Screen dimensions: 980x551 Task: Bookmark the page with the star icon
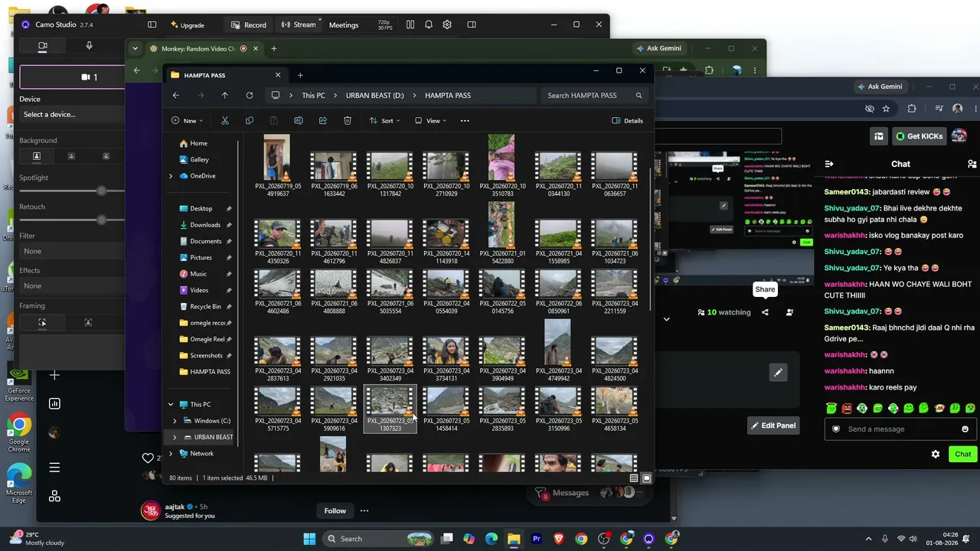click(x=887, y=109)
